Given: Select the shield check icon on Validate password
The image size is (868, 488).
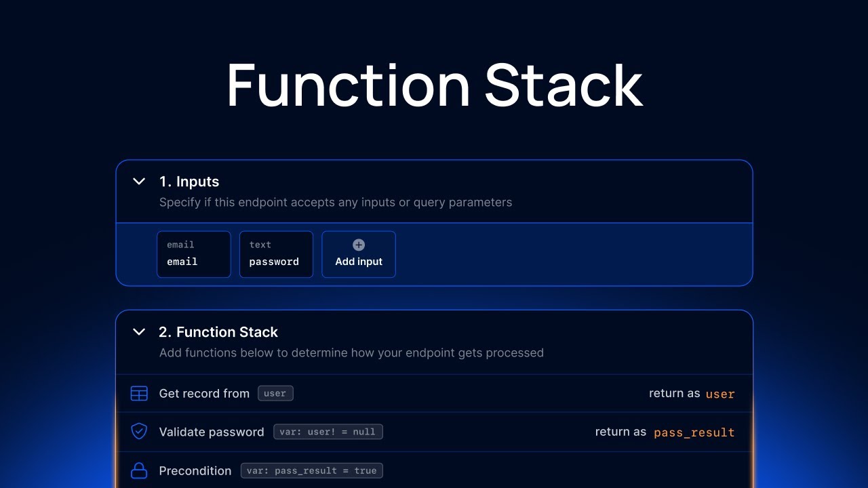Looking at the screenshot, I should [138, 431].
